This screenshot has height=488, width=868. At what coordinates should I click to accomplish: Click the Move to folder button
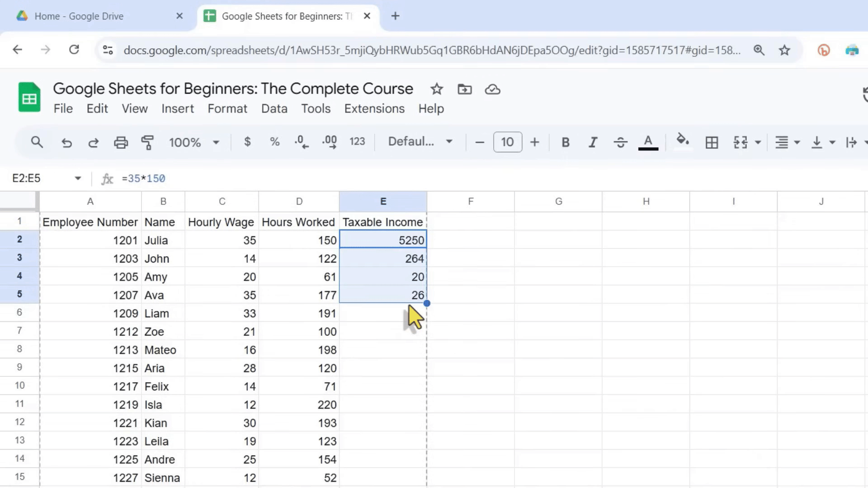click(464, 89)
